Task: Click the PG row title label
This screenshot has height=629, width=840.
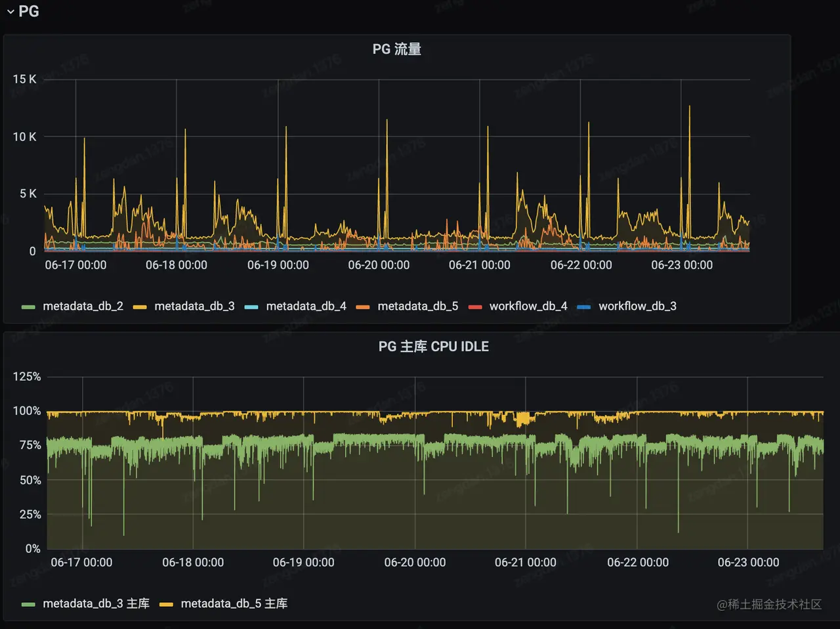Action: tap(29, 11)
